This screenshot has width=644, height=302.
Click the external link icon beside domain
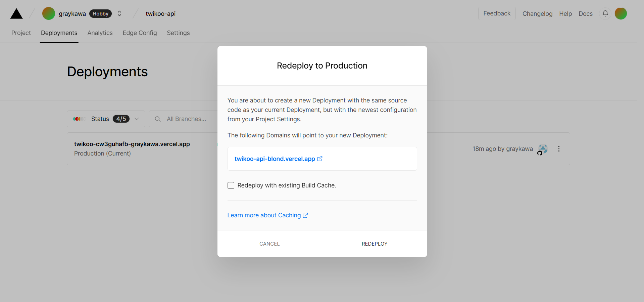(320, 159)
